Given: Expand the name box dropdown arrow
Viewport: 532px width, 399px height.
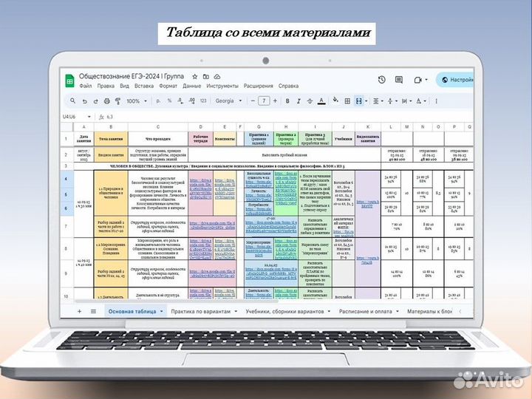Looking at the screenshot, I should pyautogui.click(x=89, y=117).
